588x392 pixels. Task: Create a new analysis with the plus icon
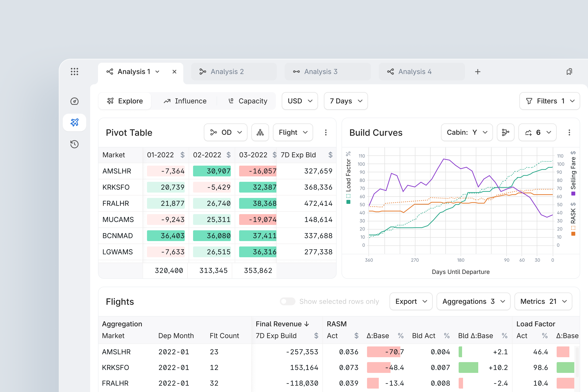[478, 72]
